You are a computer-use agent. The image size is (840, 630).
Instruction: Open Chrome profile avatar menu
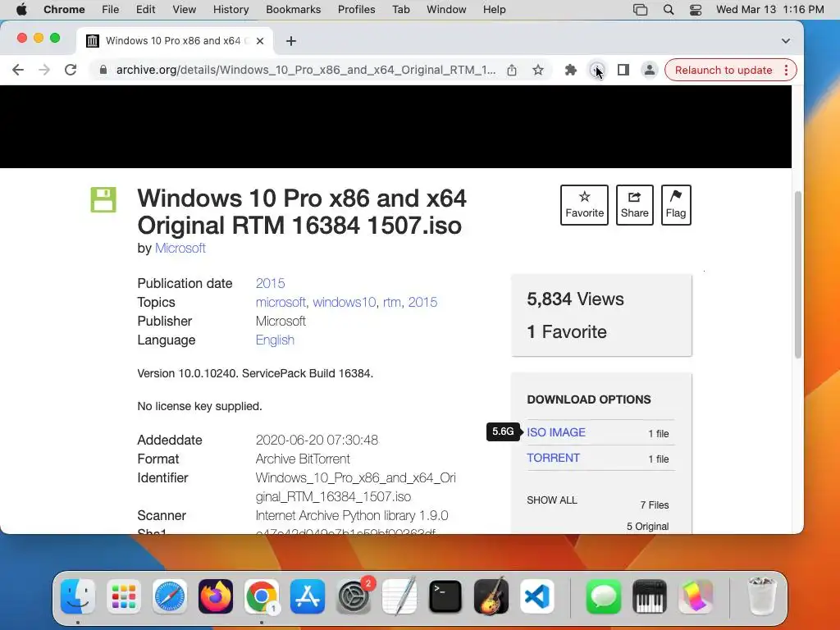coord(650,71)
